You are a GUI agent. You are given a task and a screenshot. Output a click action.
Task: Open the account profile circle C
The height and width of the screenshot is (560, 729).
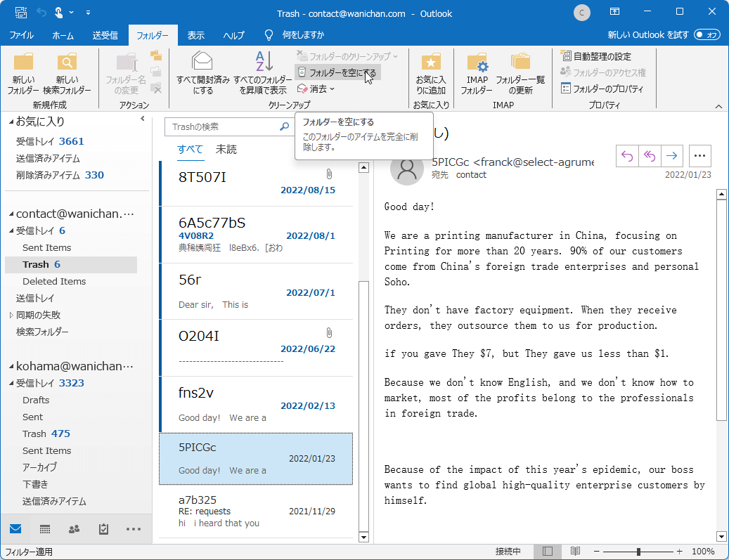[581, 13]
